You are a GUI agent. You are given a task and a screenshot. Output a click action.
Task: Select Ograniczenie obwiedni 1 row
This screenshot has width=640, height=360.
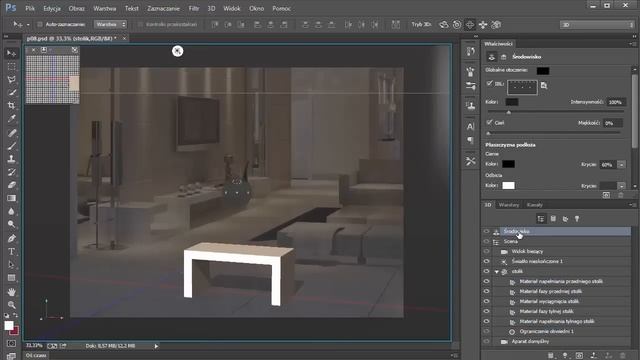click(561, 332)
